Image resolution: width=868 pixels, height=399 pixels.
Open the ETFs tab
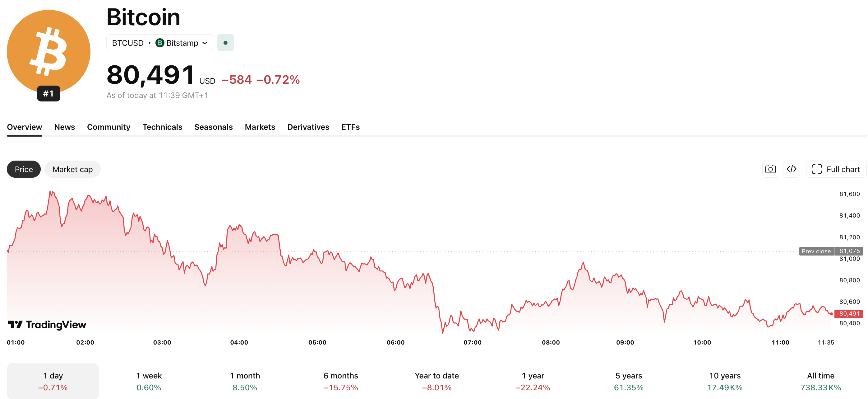350,127
